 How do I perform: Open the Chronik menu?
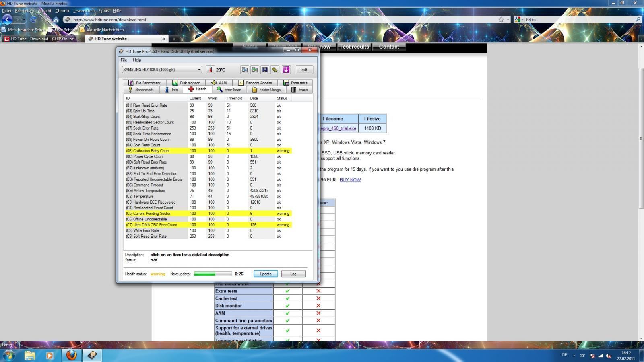click(x=62, y=11)
